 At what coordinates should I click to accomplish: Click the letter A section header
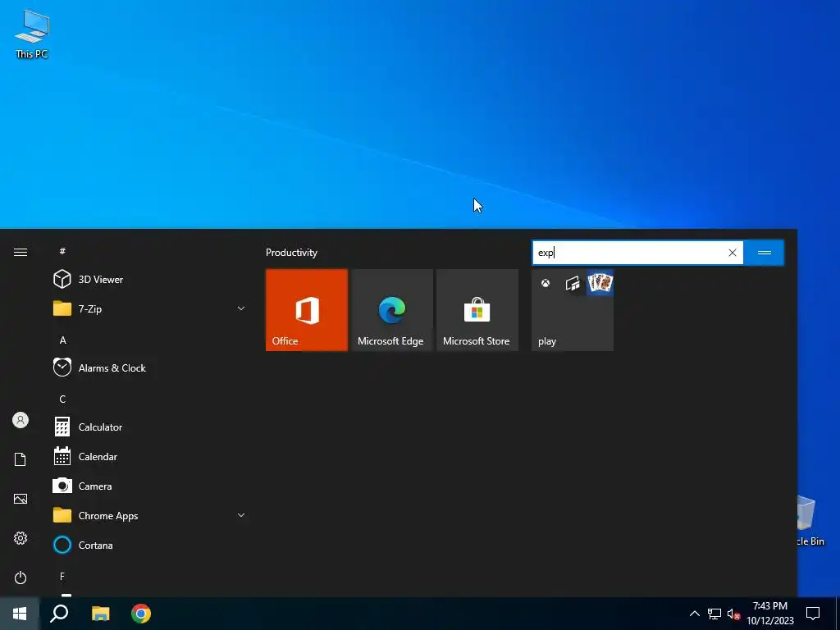pyautogui.click(x=62, y=340)
